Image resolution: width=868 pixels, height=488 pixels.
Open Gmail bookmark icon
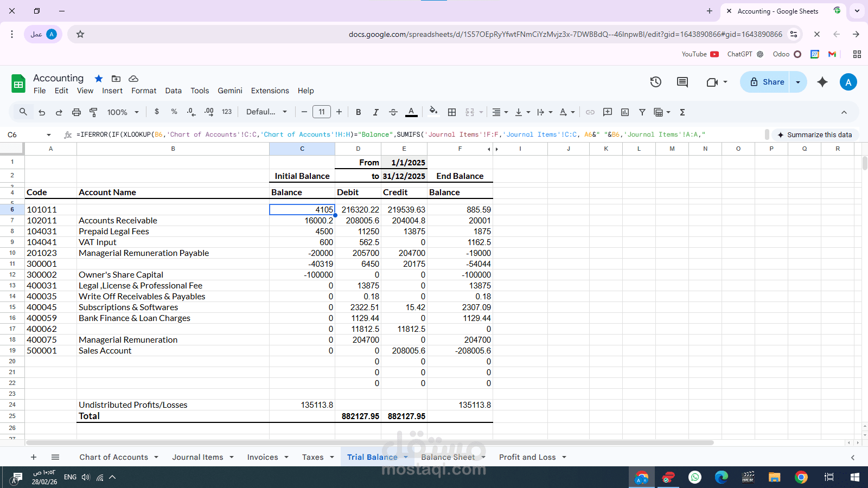[832, 54]
